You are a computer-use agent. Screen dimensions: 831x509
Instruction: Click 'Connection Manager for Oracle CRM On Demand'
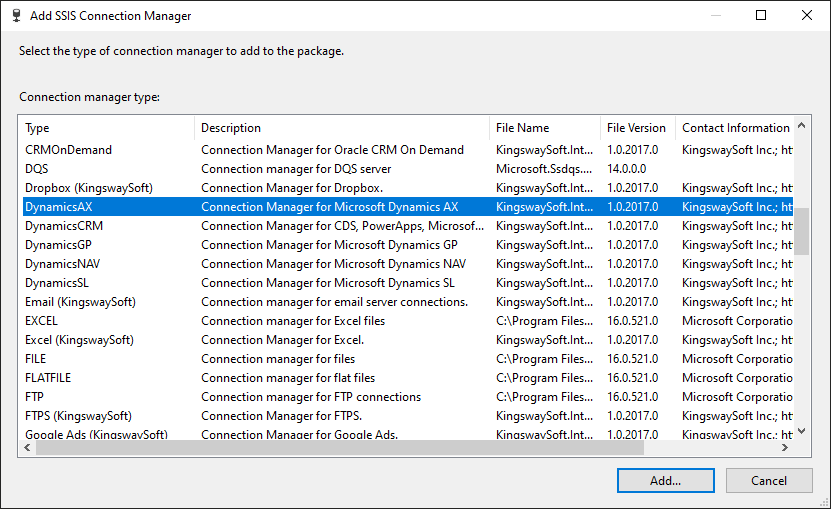click(x=332, y=150)
